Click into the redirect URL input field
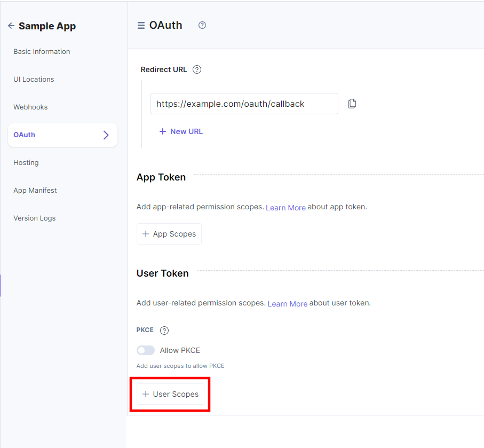 244,104
